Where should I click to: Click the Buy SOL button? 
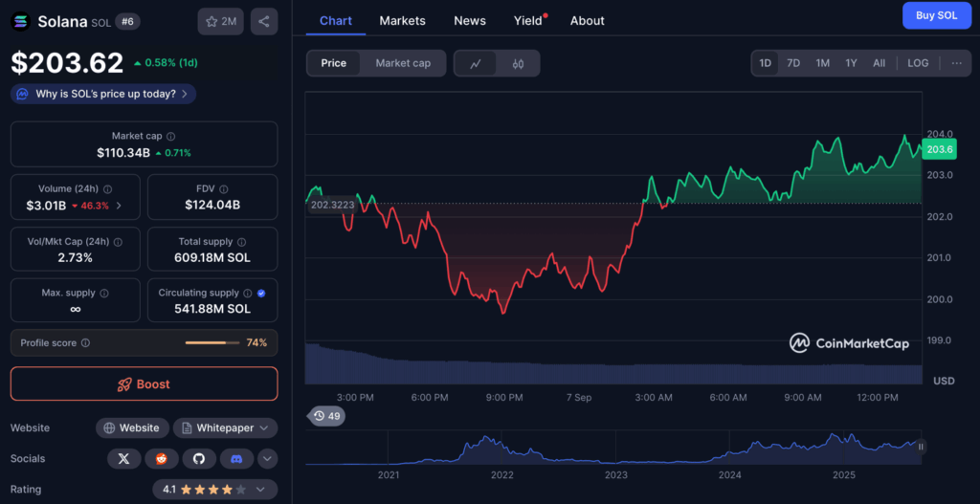click(x=936, y=15)
